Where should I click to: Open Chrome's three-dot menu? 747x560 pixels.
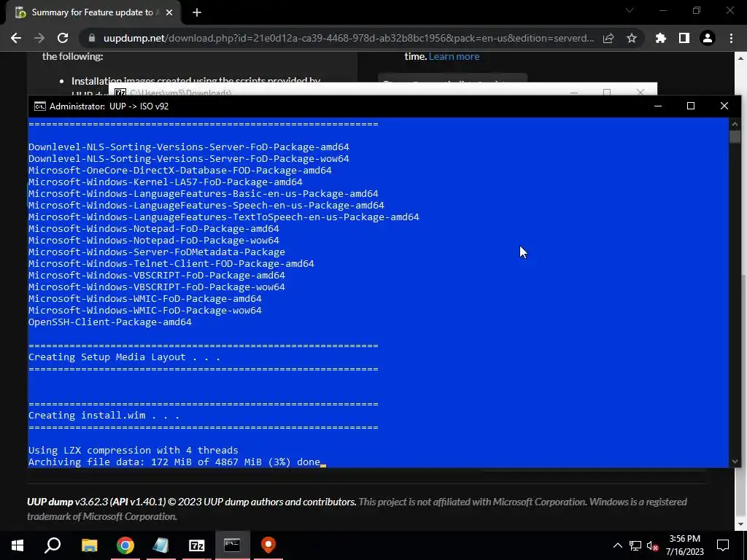731,38
